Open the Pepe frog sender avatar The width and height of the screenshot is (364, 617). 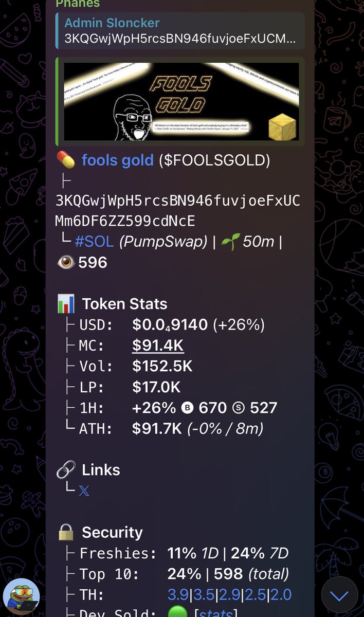pyautogui.click(x=22, y=596)
